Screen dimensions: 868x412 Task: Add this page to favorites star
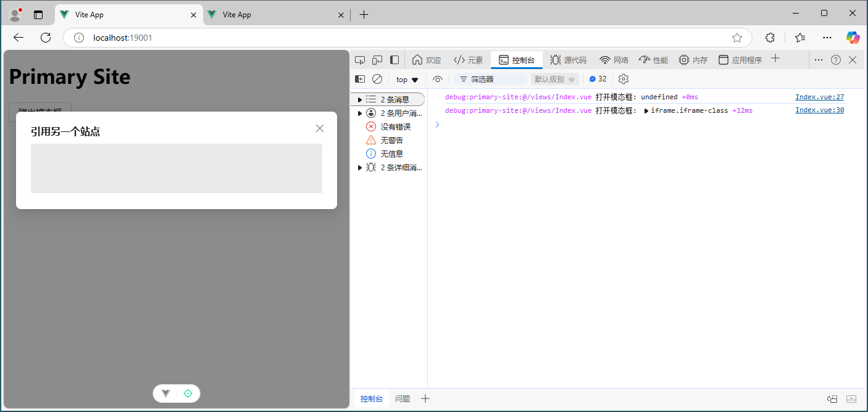[737, 38]
